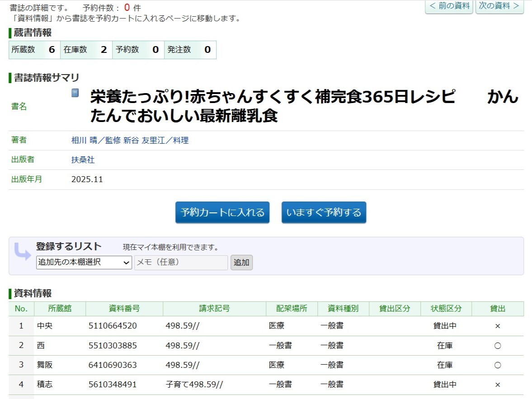
Task: Click the 予約カートに入れる reservation cart button
Action: [x=222, y=212]
